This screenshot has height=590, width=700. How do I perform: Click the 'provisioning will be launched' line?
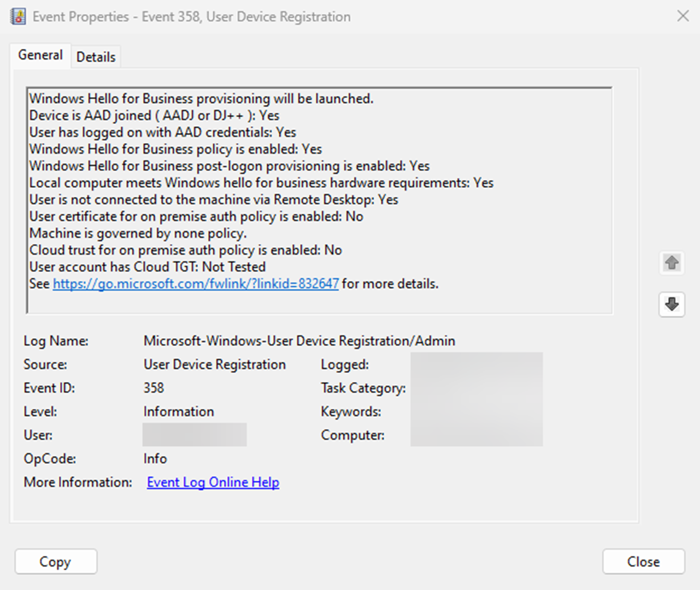(x=201, y=99)
